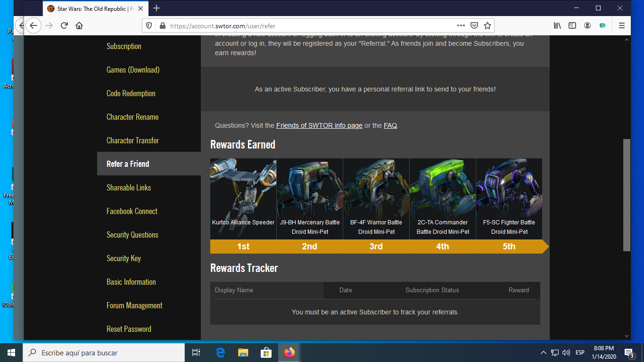Go back to the previous page
Screen dimensions: 644x362
click(x=33, y=25)
